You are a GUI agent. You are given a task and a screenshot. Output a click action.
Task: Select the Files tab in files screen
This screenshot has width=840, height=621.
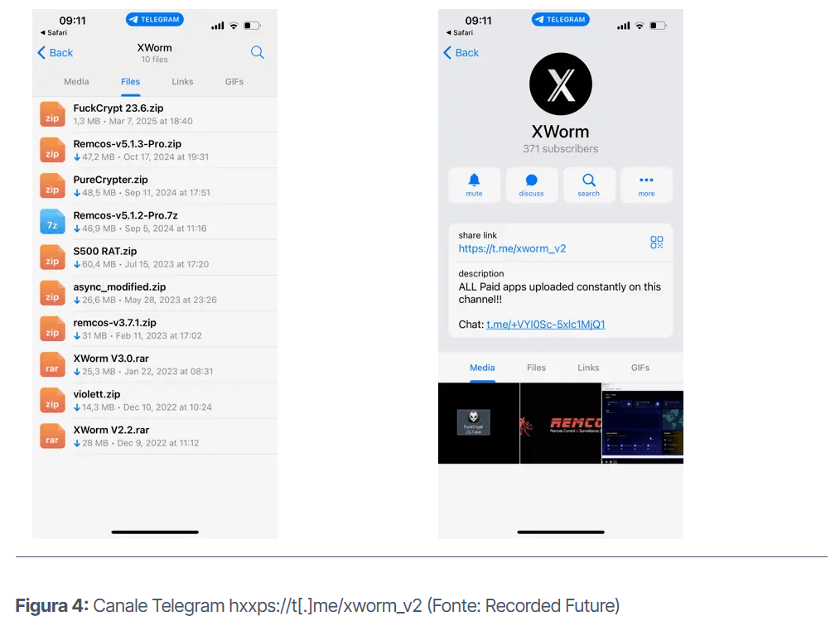tap(130, 81)
